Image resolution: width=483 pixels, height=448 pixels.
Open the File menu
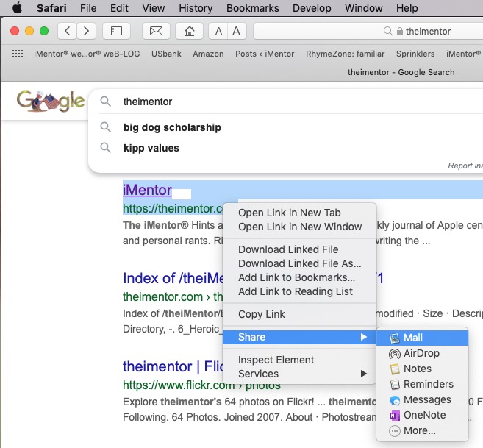(x=88, y=8)
